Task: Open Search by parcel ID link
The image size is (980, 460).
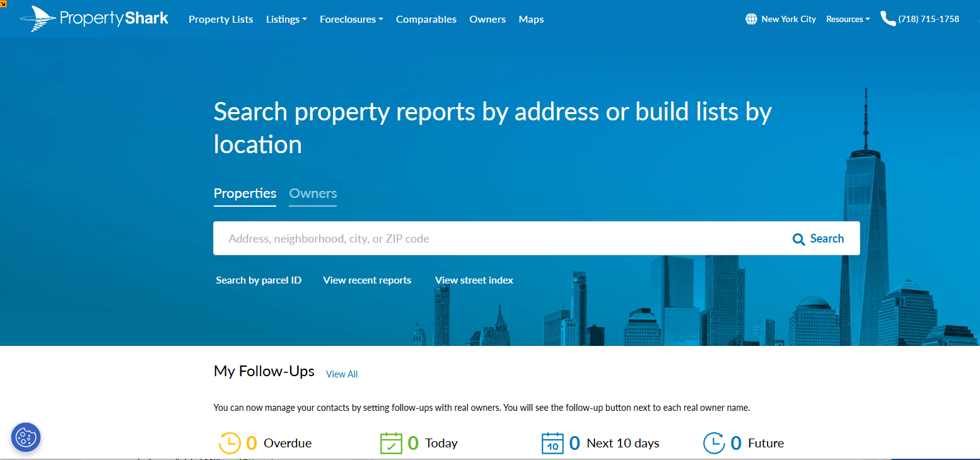Action: (259, 280)
